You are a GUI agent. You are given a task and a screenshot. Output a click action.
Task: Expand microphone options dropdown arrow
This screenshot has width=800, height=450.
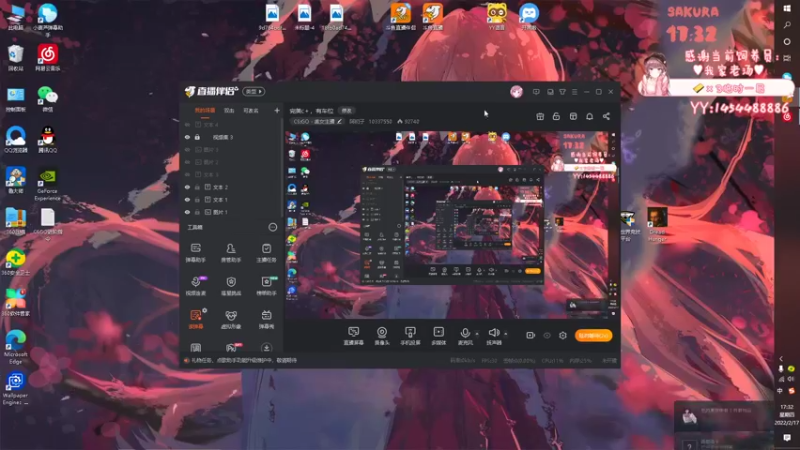tap(477, 334)
